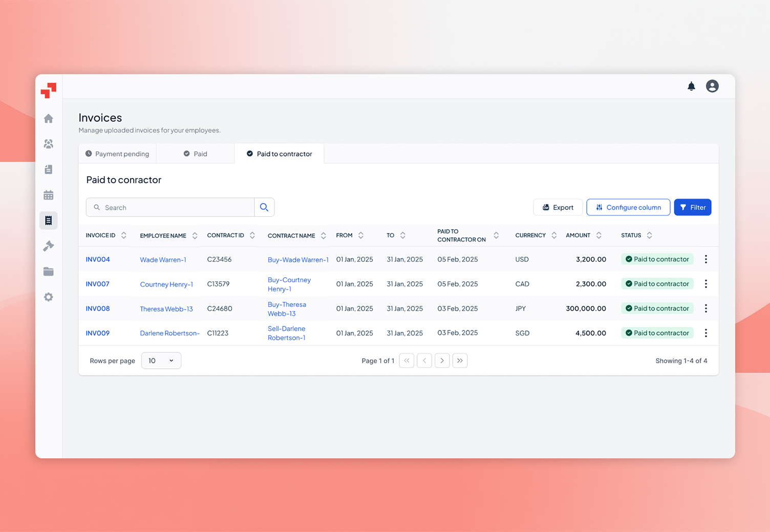Open the gavel sidebar icon

point(49,246)
